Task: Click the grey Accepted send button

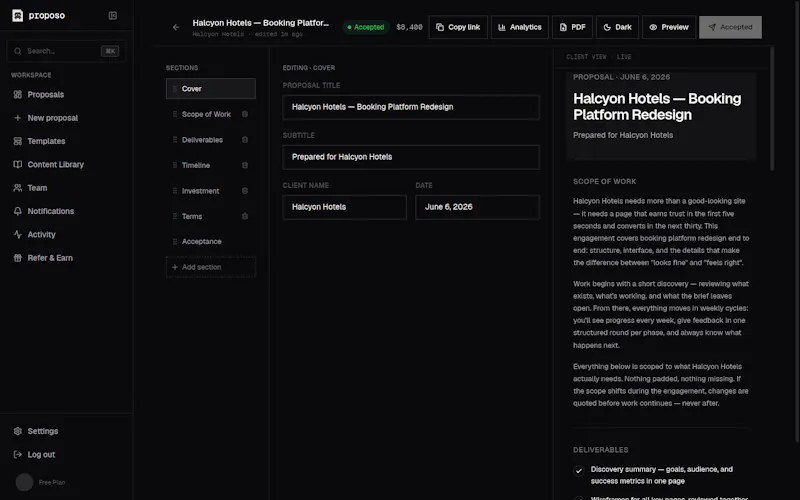Action: tap(730, 27)
